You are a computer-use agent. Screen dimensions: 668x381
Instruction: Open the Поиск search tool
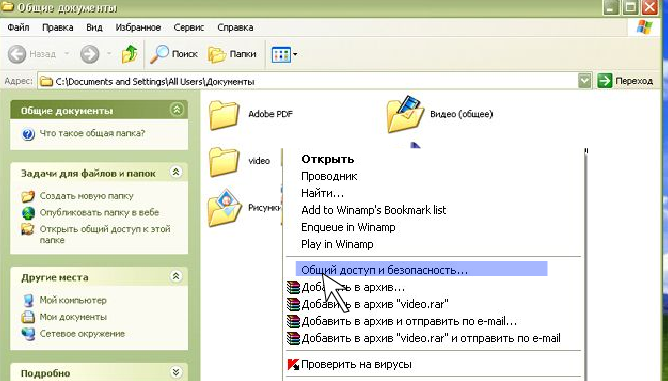click(174, 54)
